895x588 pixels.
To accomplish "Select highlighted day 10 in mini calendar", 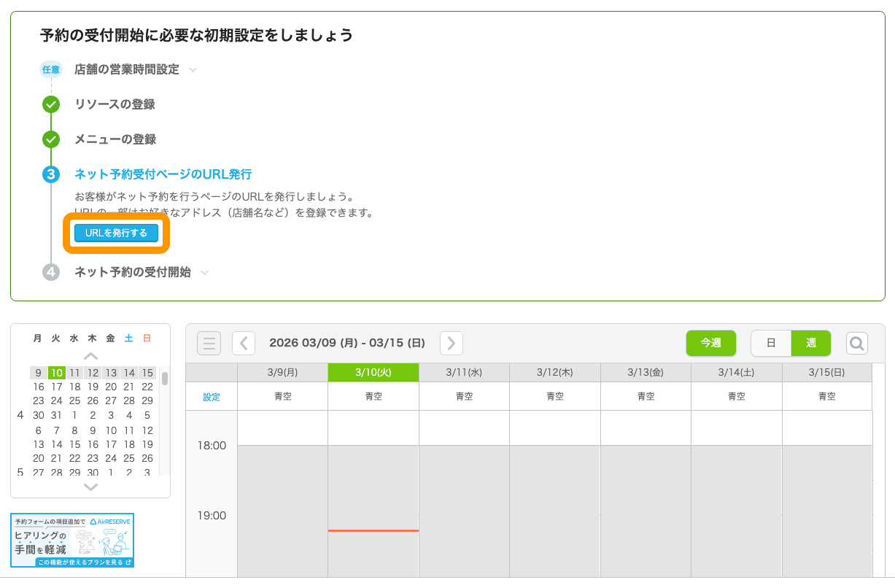I will pyautogui.click(x=57, y=373).
